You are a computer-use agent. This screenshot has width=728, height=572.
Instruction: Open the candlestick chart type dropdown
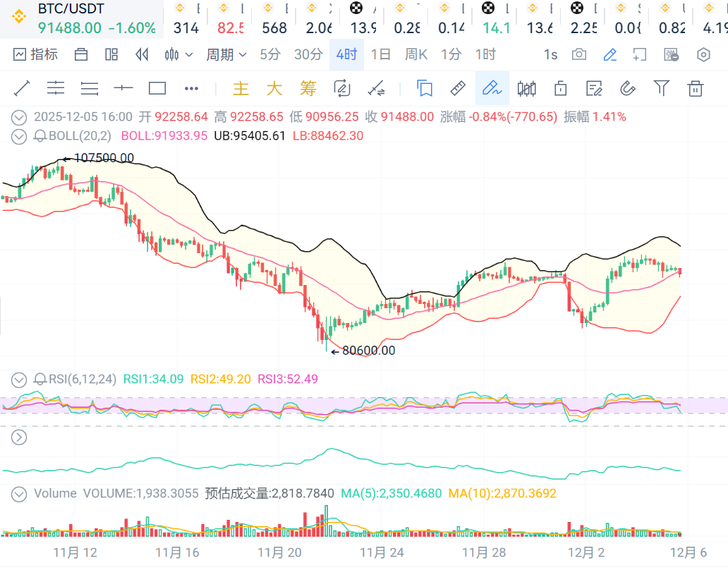178,54
